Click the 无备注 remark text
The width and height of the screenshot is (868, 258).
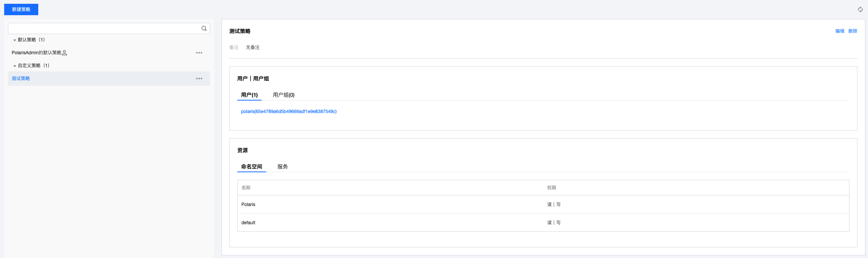pyautogui.click(x=253, y=47)
